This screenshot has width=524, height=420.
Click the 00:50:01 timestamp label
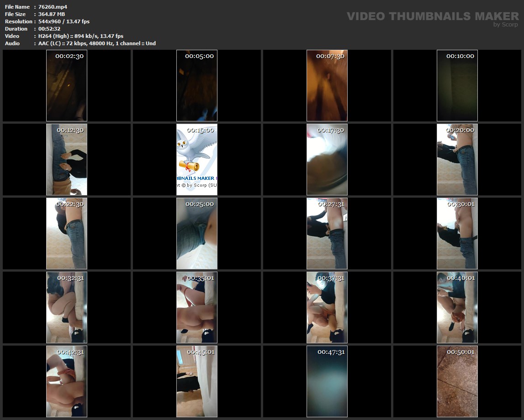[x=460, y=352]
